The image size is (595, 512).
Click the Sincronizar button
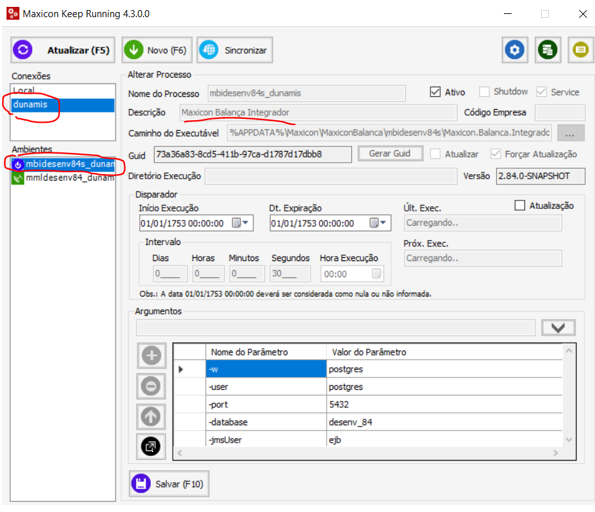pyautogui.click(x=235, y=50)
